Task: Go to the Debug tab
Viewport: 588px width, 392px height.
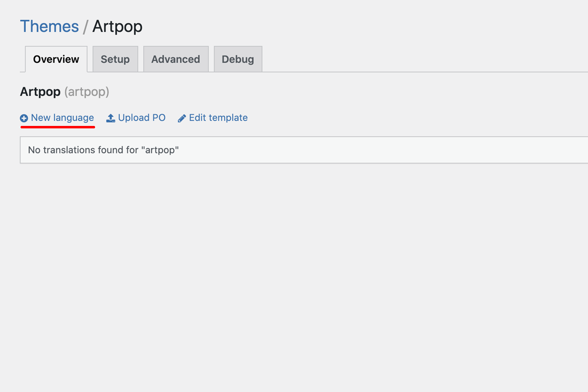Action: click(x=238, y=59)
